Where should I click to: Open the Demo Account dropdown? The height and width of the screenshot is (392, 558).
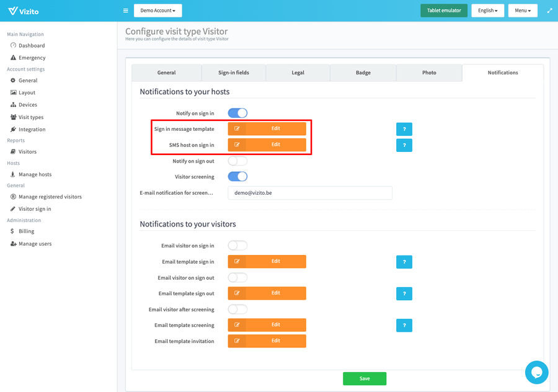(x=157, y=10)
